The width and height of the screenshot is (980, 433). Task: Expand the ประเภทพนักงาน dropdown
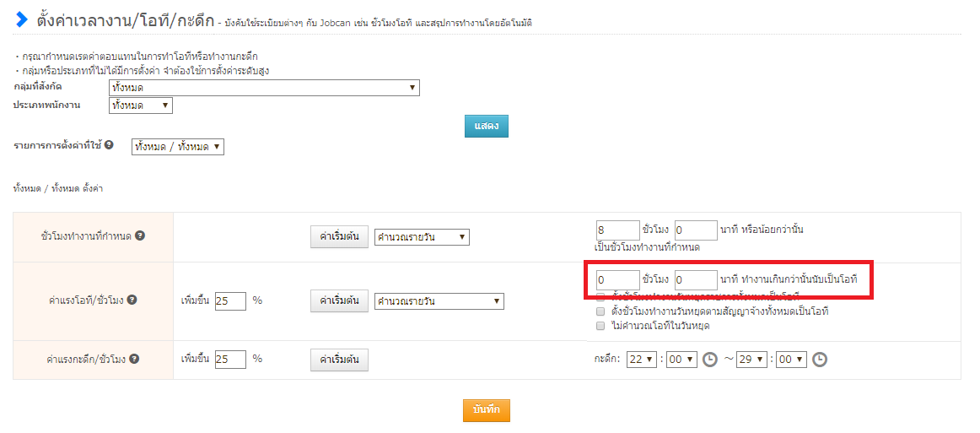[x=141, y=106]
